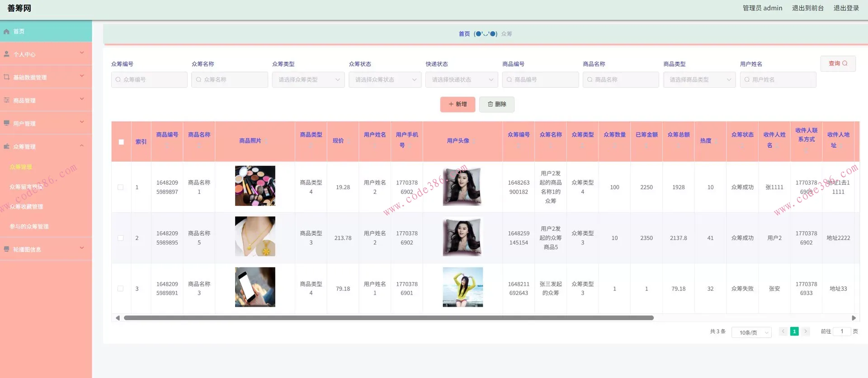Image resolution: width=868 pixels, height=378 pixels.
Task: Click the plus icon on 新增 button
Action: point(451,104)
